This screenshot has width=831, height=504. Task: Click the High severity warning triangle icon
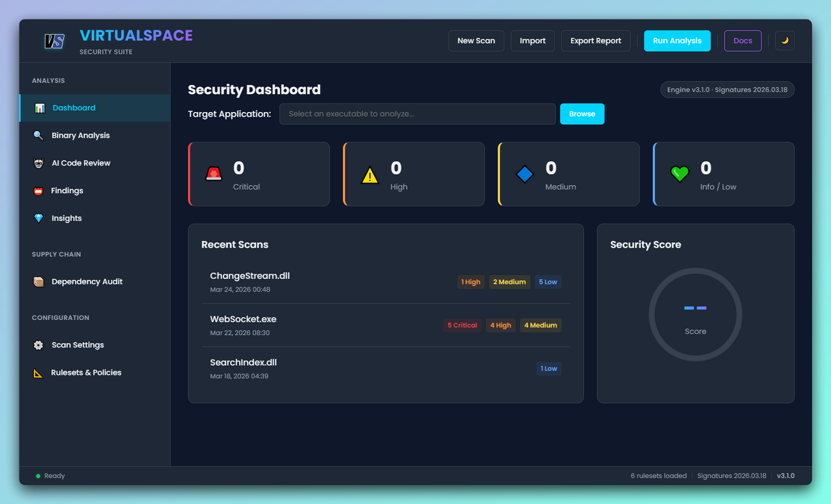(x=369, y=174)
